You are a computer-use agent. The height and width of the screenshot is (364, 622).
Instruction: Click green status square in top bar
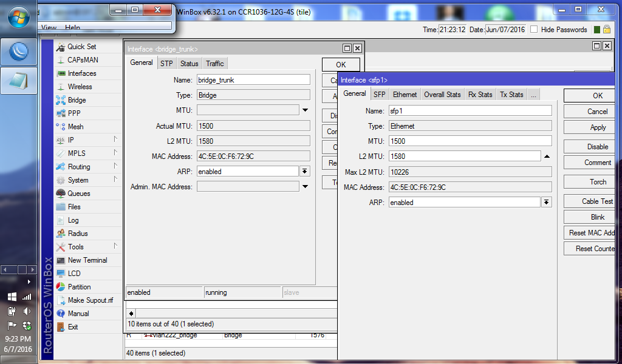pos(596,30)
